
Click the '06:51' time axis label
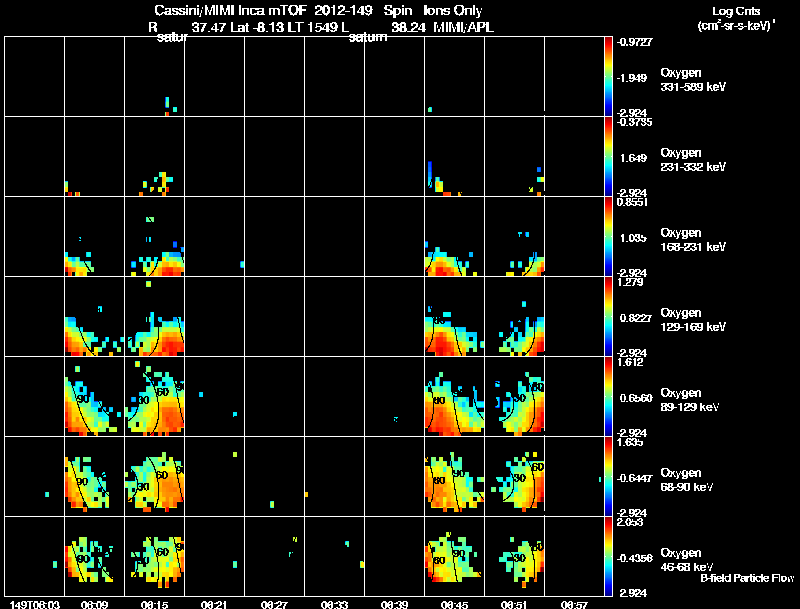[x=514, y=605]
